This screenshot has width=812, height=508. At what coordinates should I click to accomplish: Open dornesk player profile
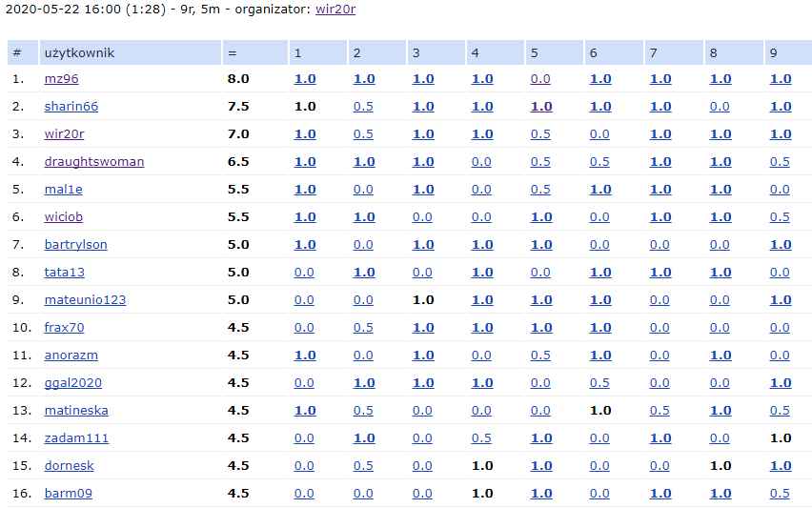pyautogui.click(x=69, y=466)
